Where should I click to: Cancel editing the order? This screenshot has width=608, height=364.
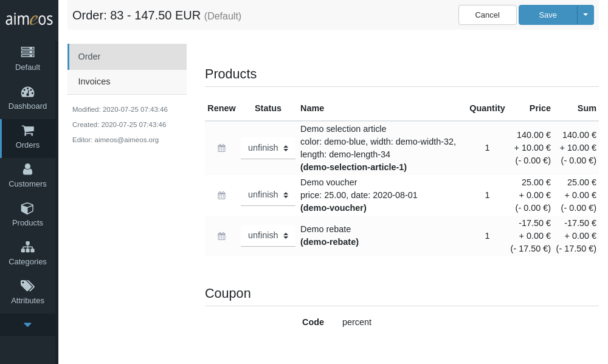point(488,15)
